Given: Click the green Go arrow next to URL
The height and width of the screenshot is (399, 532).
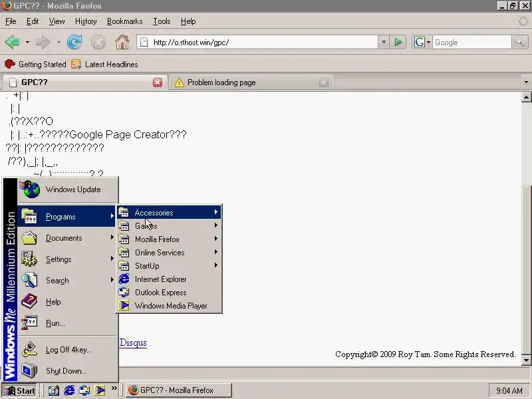Looking at the screenshot, I should [x=398, y=43].
